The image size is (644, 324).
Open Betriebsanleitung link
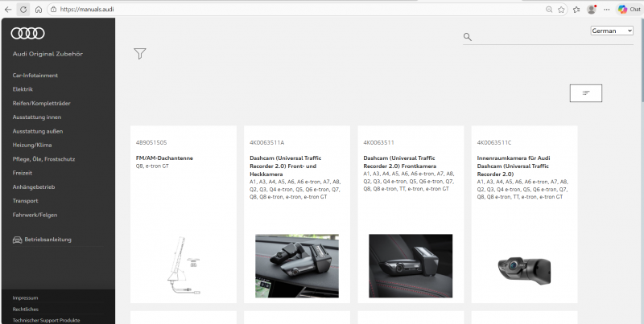coord(47,240)
